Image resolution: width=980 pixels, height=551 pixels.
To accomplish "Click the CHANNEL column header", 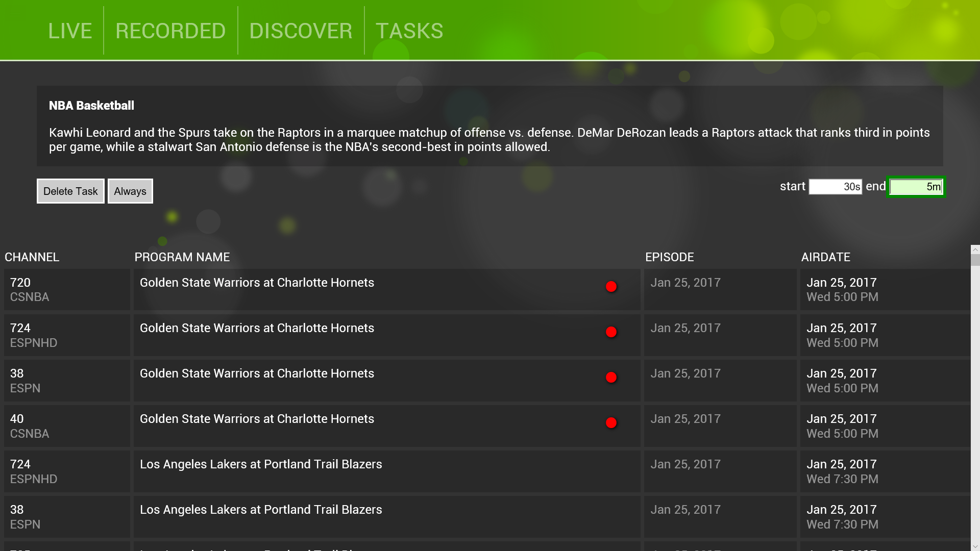I will point(32,257).
